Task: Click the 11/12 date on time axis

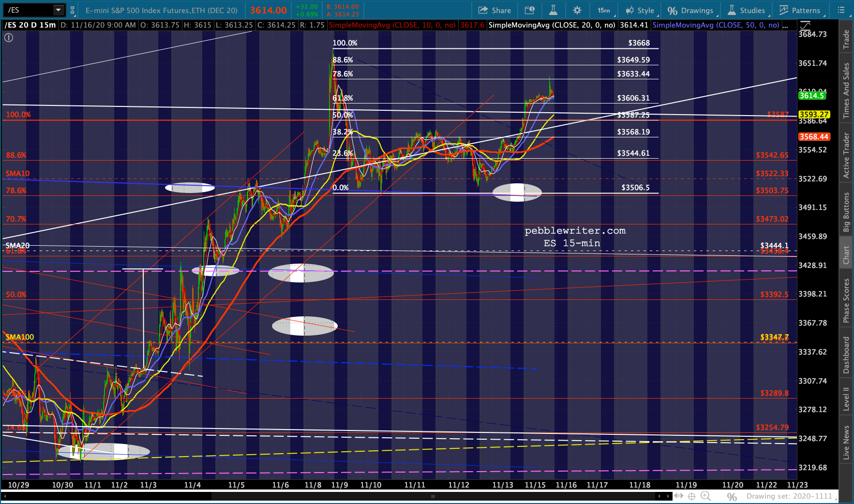Action: pos(459,485)
